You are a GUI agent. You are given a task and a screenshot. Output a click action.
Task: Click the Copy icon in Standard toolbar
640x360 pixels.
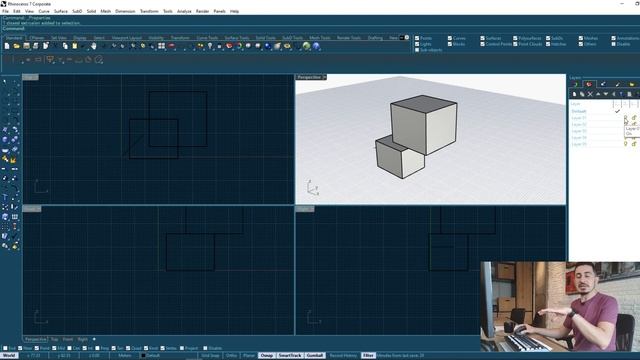65,47
